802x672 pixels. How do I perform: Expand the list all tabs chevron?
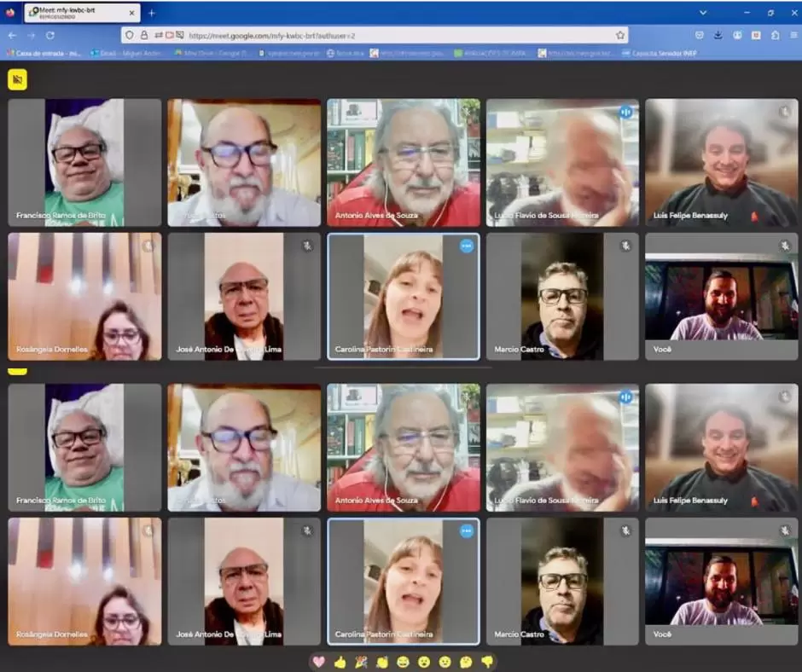pos(703,13)
